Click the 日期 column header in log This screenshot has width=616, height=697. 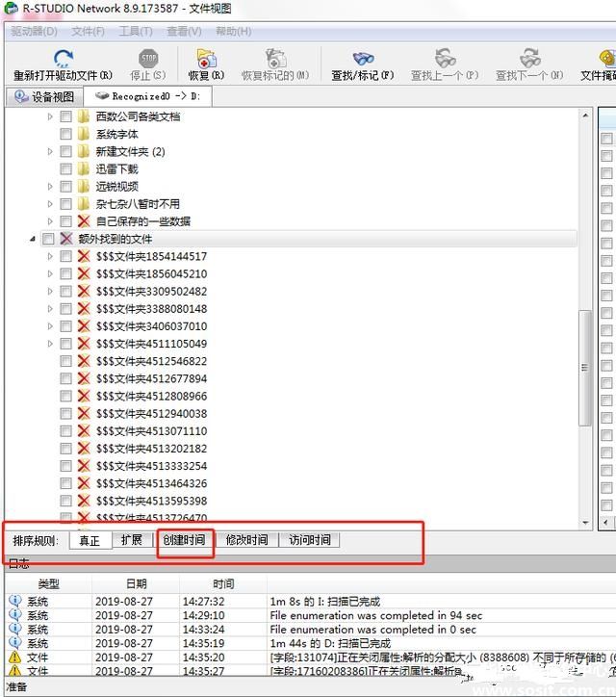pyautogui.click(x=136, y=583)
